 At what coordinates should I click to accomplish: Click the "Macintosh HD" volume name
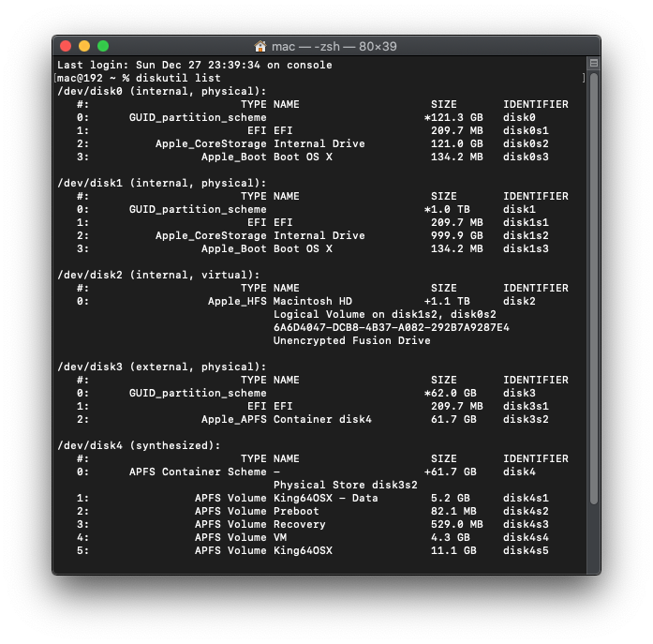click(x=313, y=301)
